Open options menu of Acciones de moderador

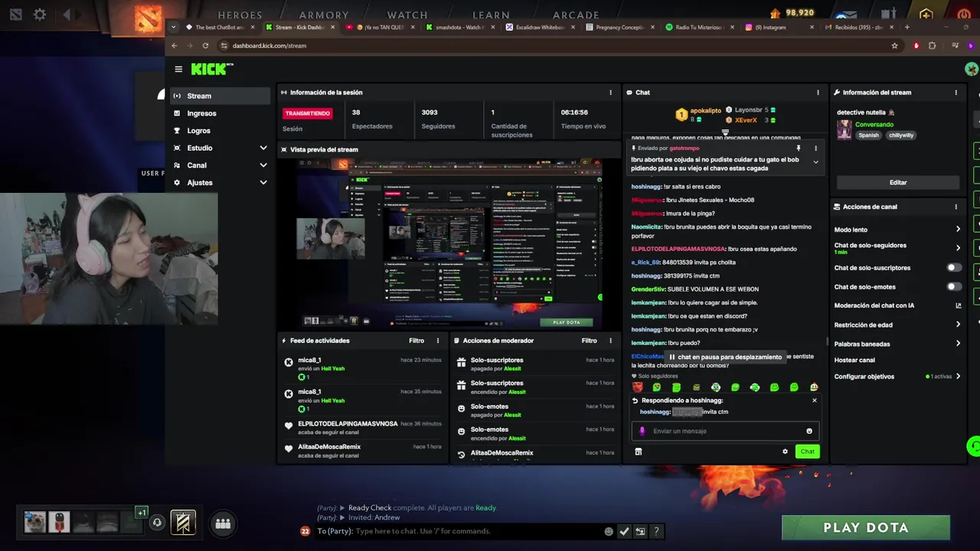pos(610,341)
